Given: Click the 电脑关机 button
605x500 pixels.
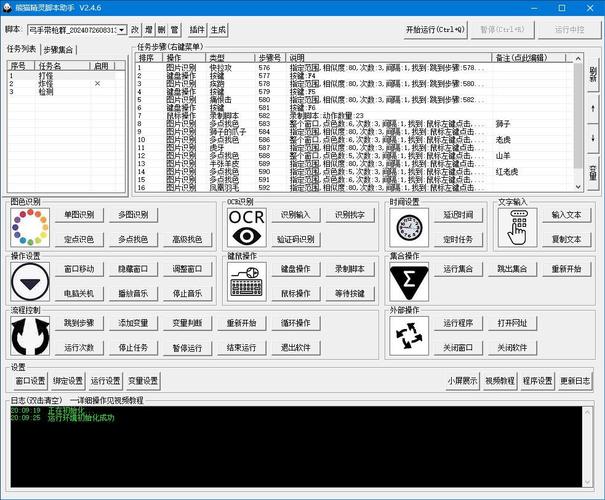Looking at the screenshot, I should (79, 293).
